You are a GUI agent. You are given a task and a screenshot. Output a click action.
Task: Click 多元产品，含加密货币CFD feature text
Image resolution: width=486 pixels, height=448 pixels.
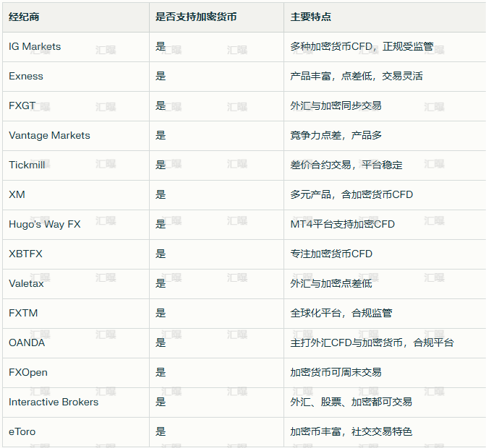351,194
